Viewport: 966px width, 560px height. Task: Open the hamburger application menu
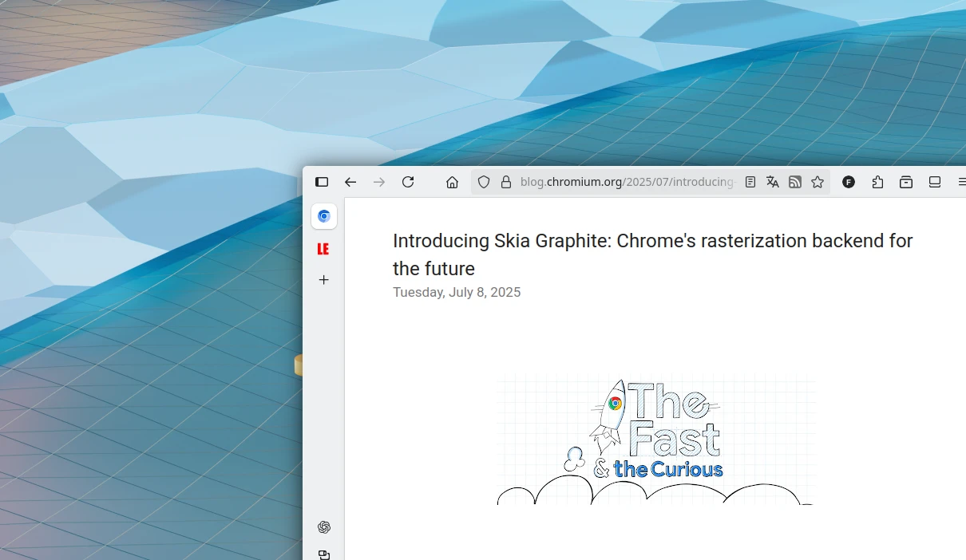click(x=961, y=182)
